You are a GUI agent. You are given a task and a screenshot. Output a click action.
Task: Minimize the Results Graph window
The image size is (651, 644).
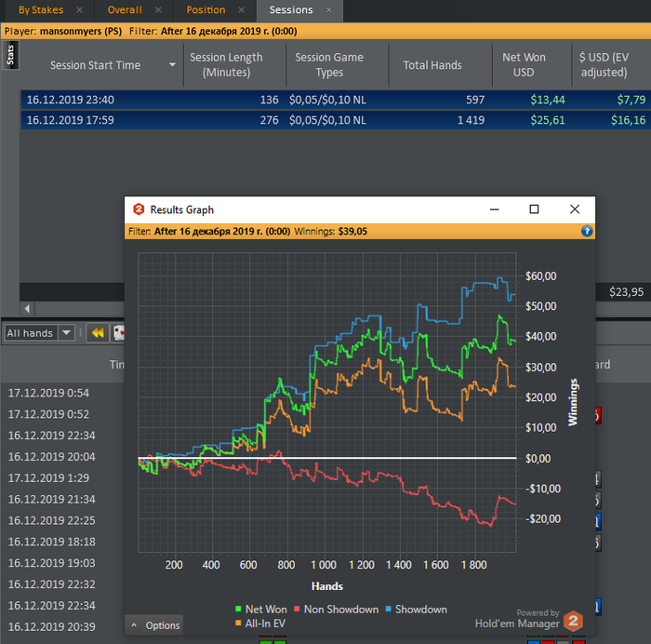[x=494, y=209]
